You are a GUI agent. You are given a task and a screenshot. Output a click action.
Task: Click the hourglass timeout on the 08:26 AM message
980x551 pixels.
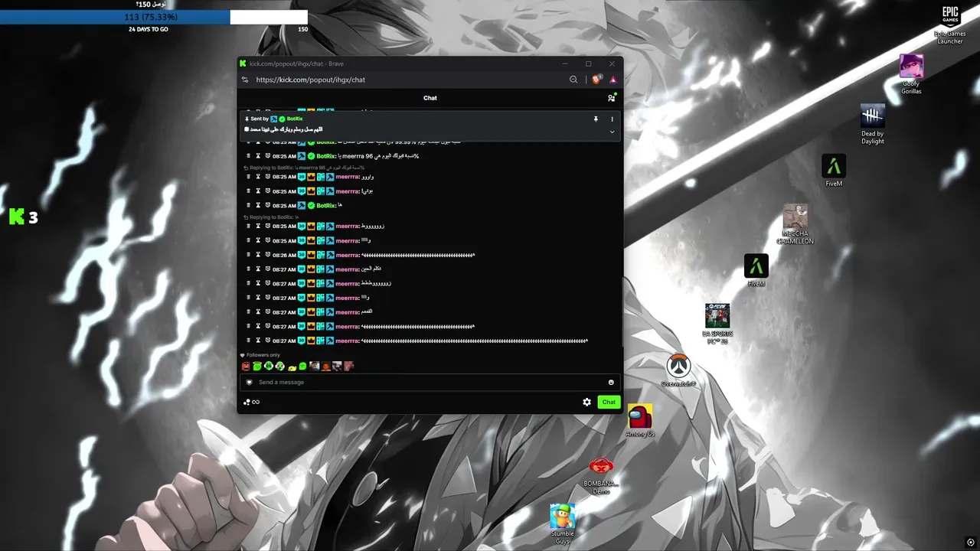[258, 255]
